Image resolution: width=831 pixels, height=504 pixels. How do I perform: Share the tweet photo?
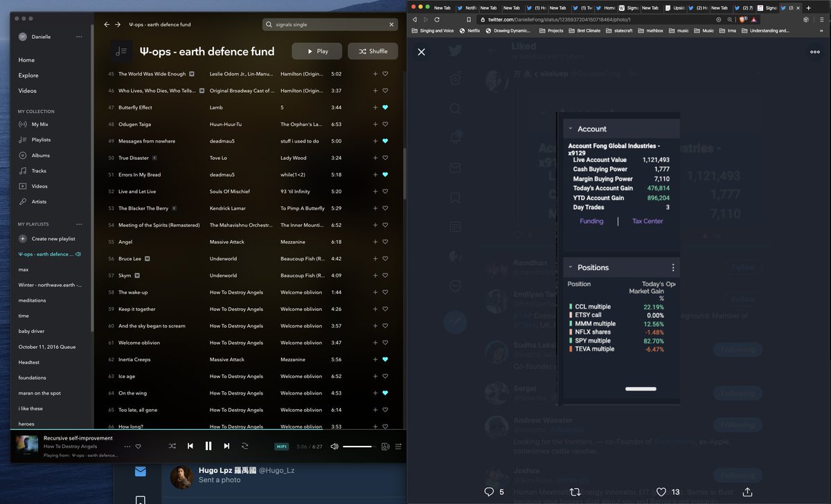click(x=747, y=492)
